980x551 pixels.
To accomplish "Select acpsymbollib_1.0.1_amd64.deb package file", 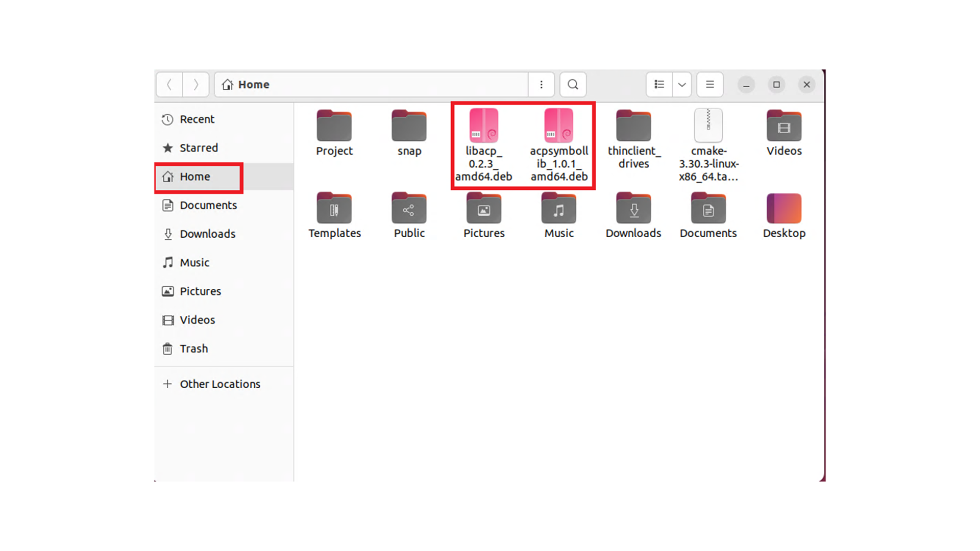I will (558, 126).
